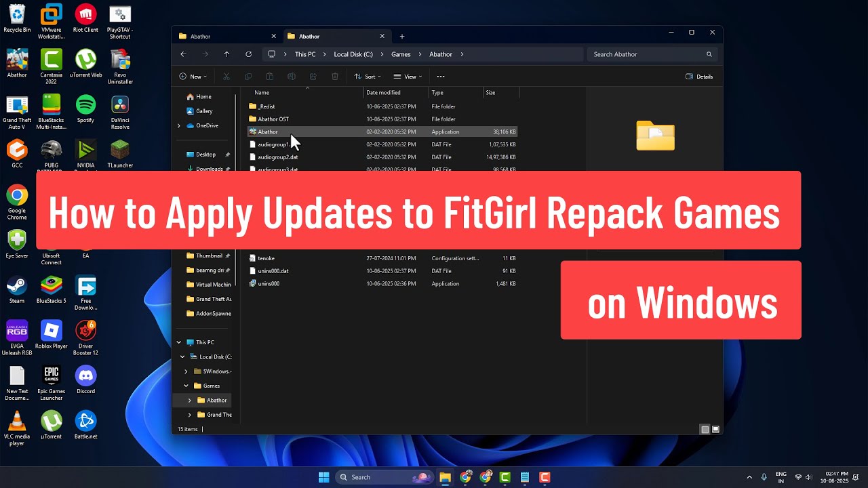Show hidden system tray icons

click(749, 477)
